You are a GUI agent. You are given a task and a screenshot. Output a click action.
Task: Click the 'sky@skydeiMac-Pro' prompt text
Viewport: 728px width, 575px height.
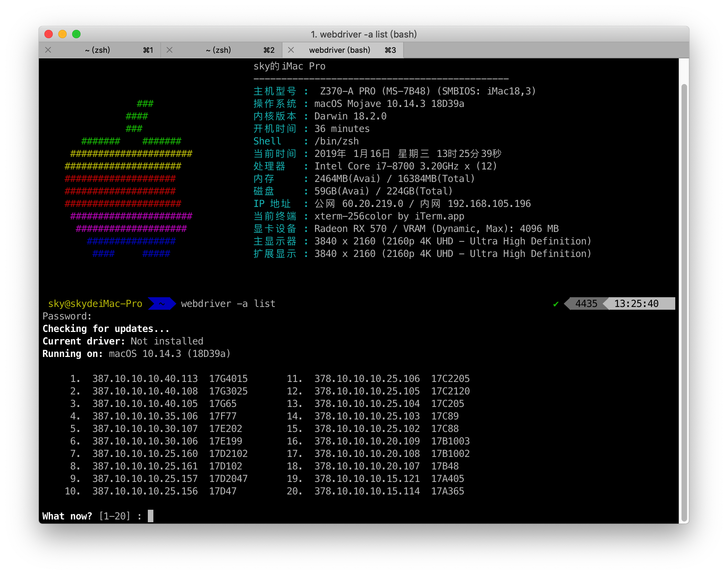click(x=95, y=304)
